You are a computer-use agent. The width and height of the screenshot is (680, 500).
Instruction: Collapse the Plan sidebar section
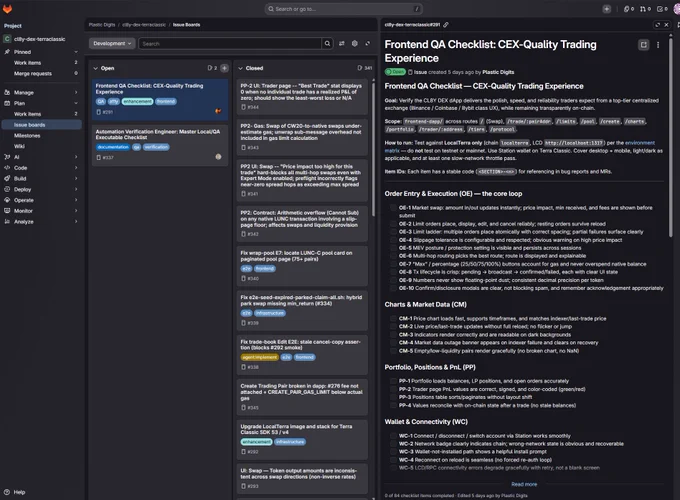coord(76,103)
